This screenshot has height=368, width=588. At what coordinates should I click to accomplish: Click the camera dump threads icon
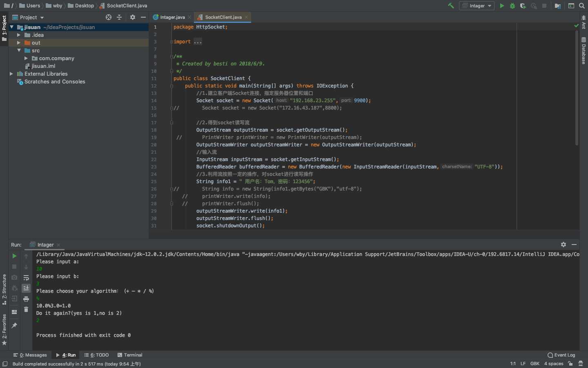[x=14, y=277]
